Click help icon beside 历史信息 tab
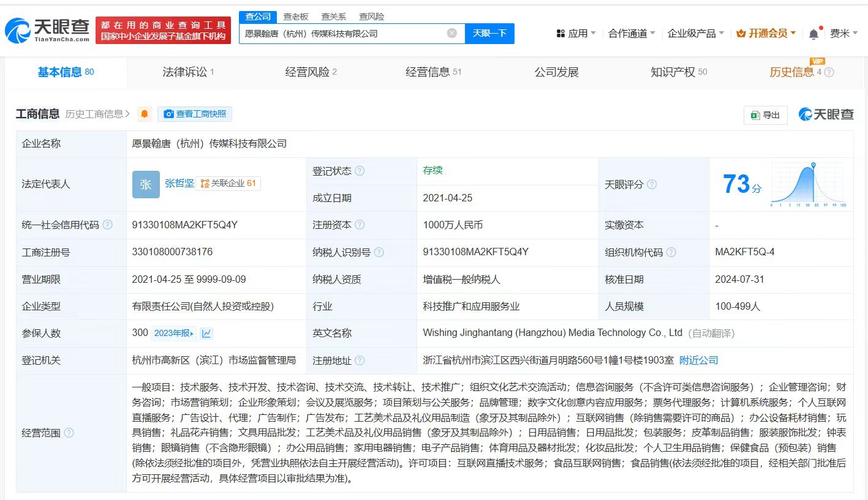Viewport: 868px width, 500px height. tap(829, 72)
